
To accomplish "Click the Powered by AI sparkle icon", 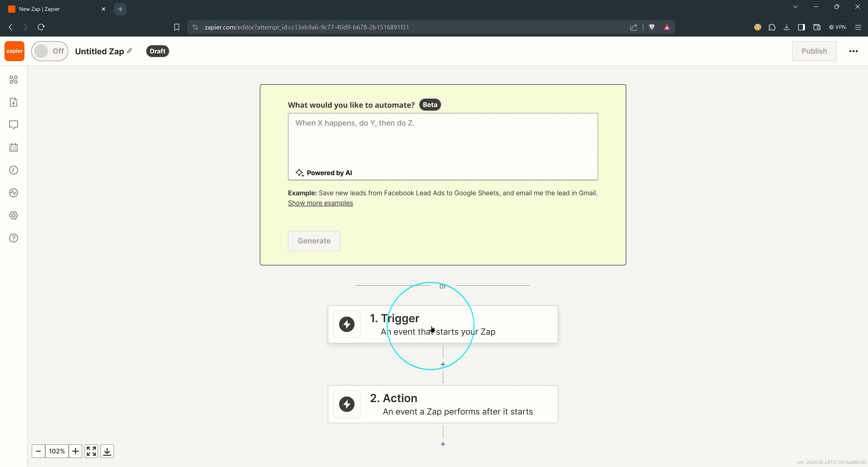I will [x=300, y=173].
